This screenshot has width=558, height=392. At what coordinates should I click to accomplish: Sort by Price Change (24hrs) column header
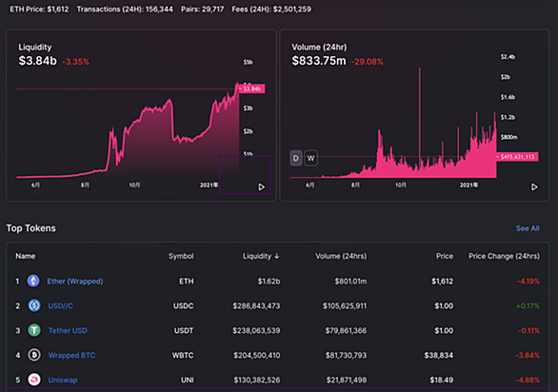click(x=504, y=256)
